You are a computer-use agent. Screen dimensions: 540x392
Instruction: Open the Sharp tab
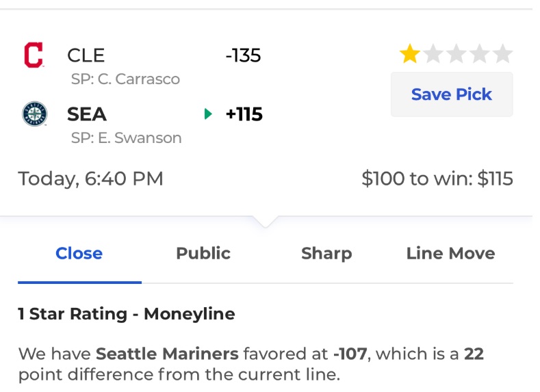pos(326,254)
